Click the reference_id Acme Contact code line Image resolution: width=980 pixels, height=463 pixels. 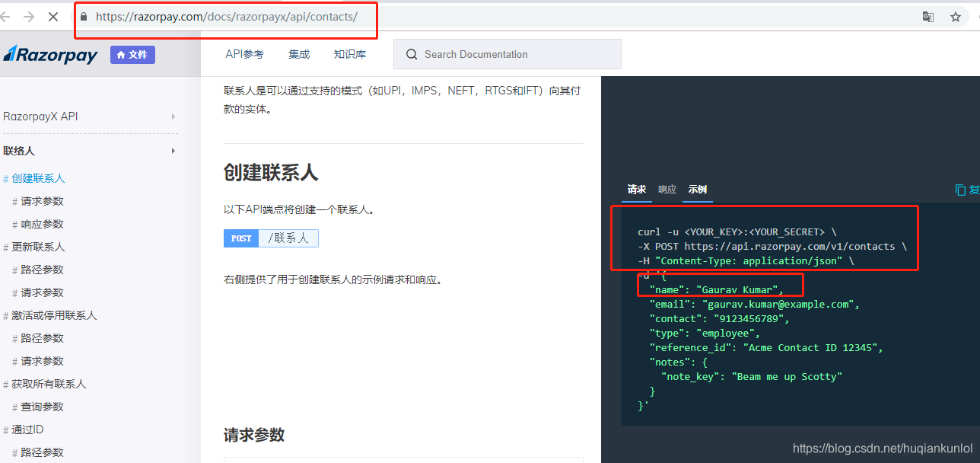click(x=766, y=347)
